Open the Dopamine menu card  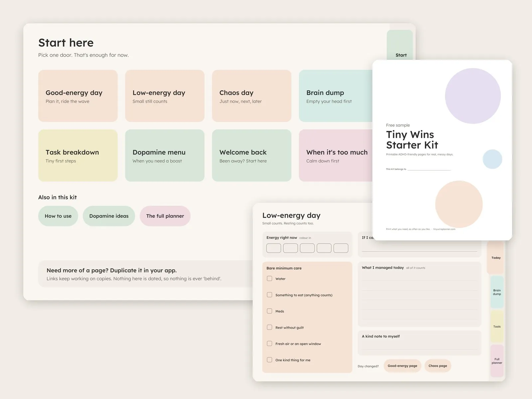pyautogui.click(x=165, y=155)
